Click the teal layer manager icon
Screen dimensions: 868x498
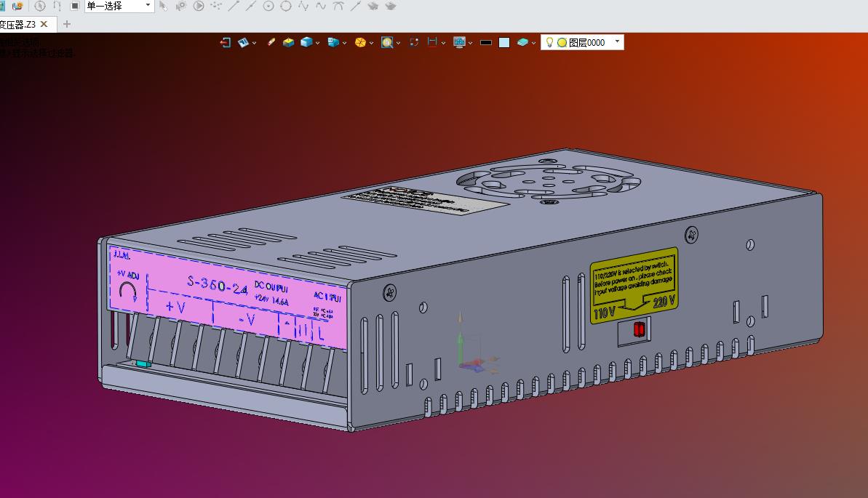point(522,43)
